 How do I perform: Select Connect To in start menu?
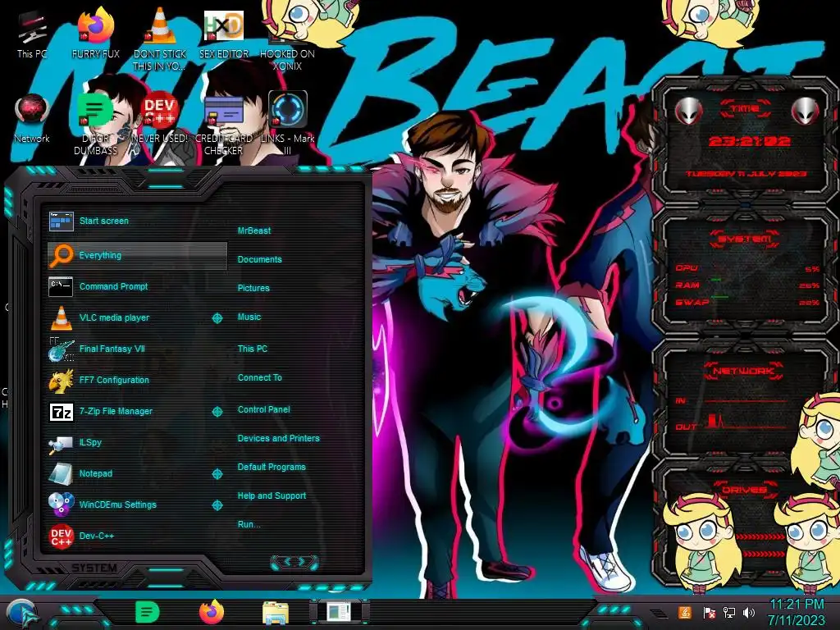pyautogui.click(x=259, y=377)
